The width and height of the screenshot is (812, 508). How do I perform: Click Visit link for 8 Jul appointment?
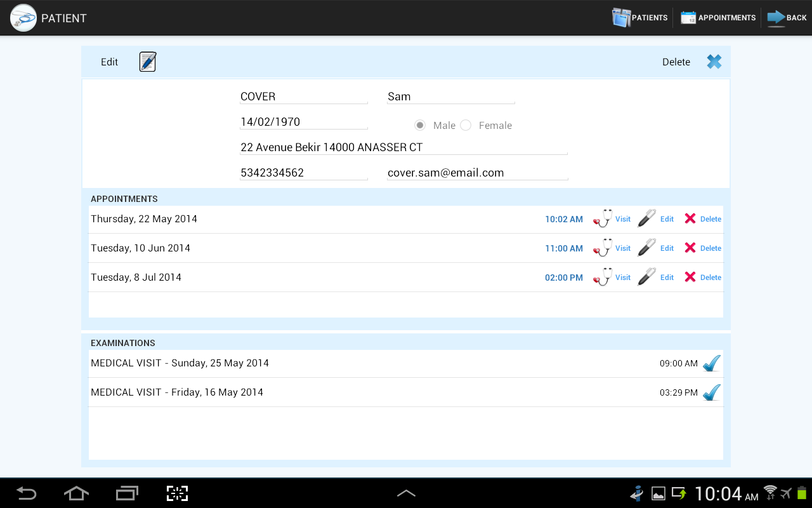tap(623, 277)
